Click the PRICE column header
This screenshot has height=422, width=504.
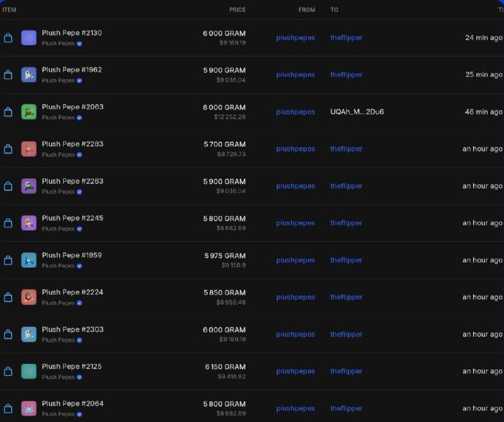click(238, 9)
